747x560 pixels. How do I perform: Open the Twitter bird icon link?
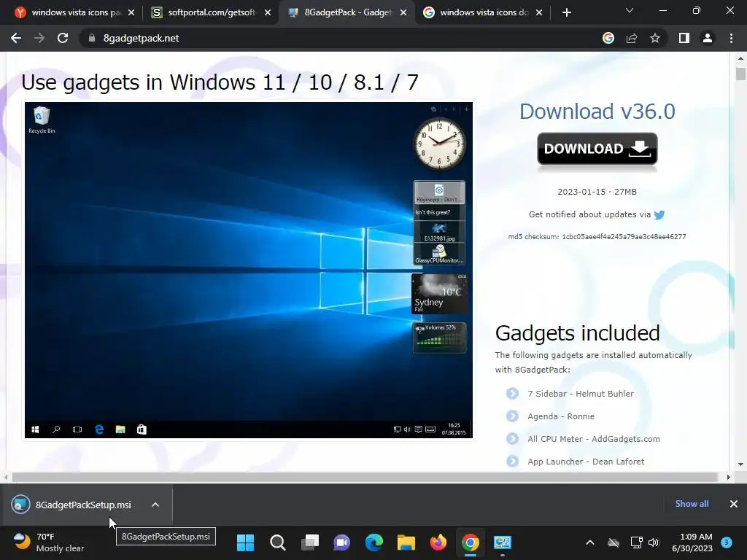[659, 215]
